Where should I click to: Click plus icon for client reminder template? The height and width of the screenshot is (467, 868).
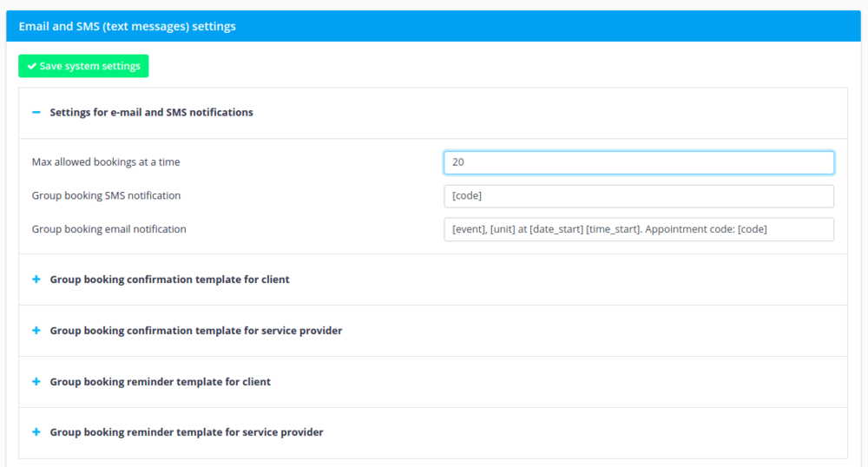(36, 382)
